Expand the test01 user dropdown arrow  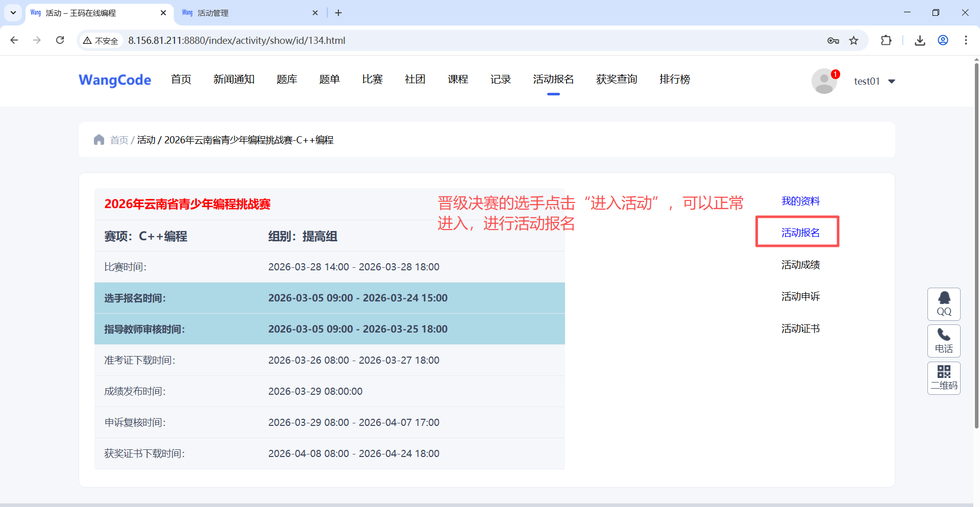[x=892, y=82]
